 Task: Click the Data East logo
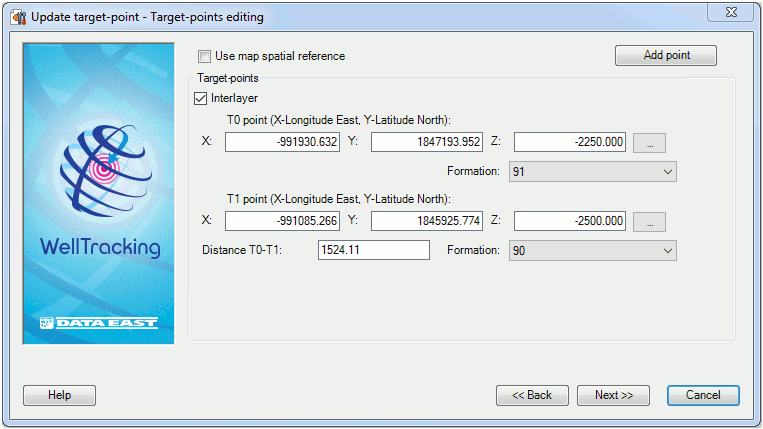99,323
